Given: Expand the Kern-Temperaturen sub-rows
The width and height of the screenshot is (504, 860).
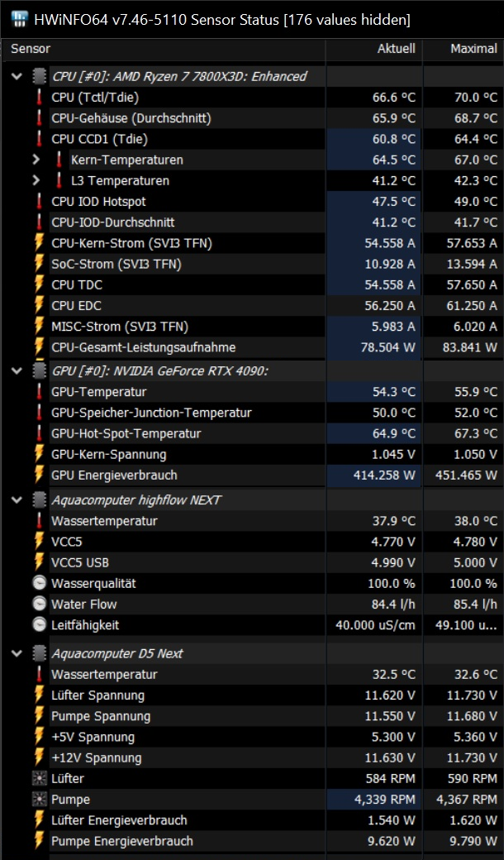Looking at the screenshot, I should 36,160.
